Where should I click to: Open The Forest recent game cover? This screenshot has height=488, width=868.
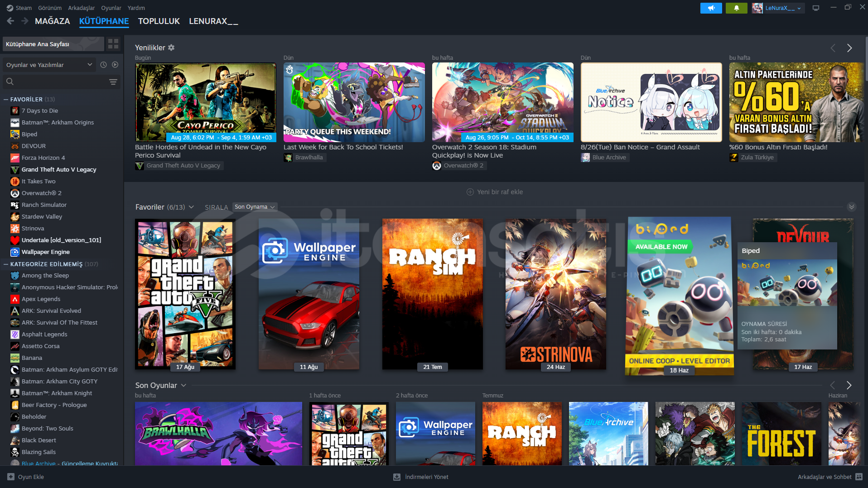tap(781, 433)
